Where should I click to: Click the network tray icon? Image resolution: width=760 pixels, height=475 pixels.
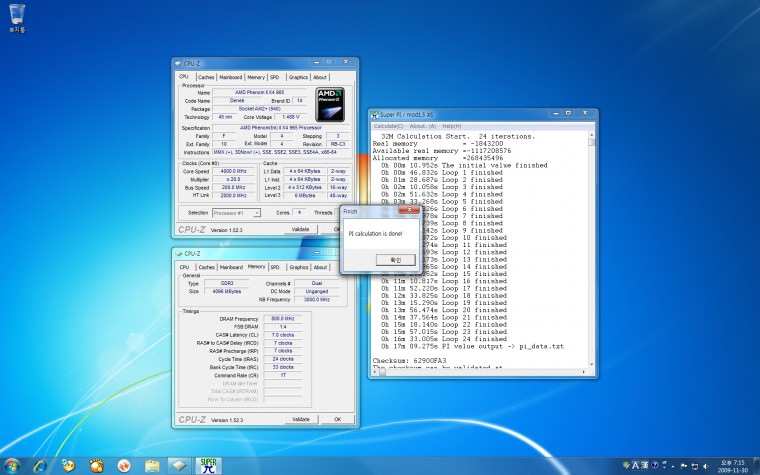(x=695, y=466)
